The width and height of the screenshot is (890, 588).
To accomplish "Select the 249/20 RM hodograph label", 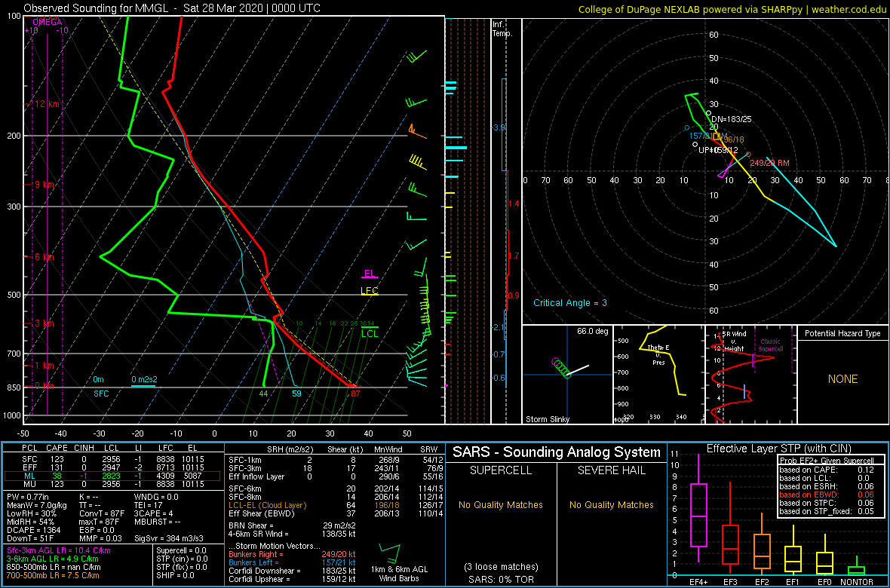I will tap(769, 163).
